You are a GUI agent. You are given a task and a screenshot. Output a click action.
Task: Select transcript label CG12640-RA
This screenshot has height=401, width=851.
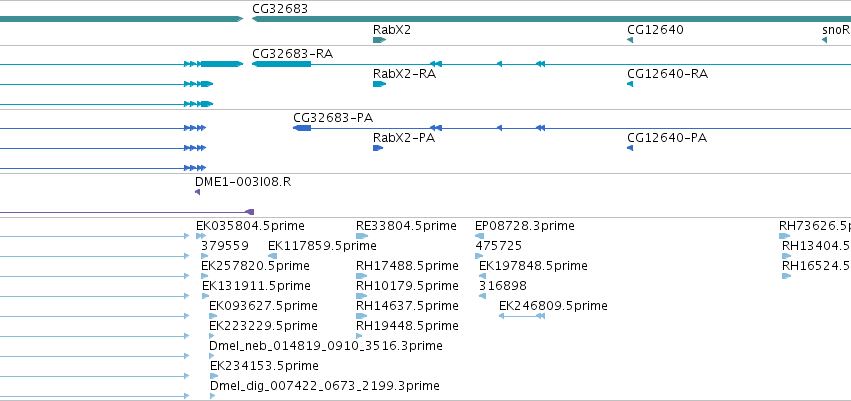click(668, 74)
